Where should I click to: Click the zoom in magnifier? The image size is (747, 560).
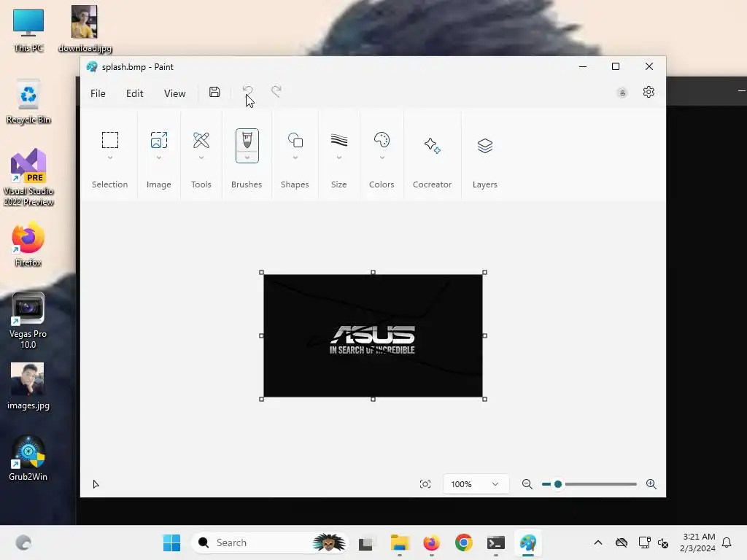tap(651, 484)
